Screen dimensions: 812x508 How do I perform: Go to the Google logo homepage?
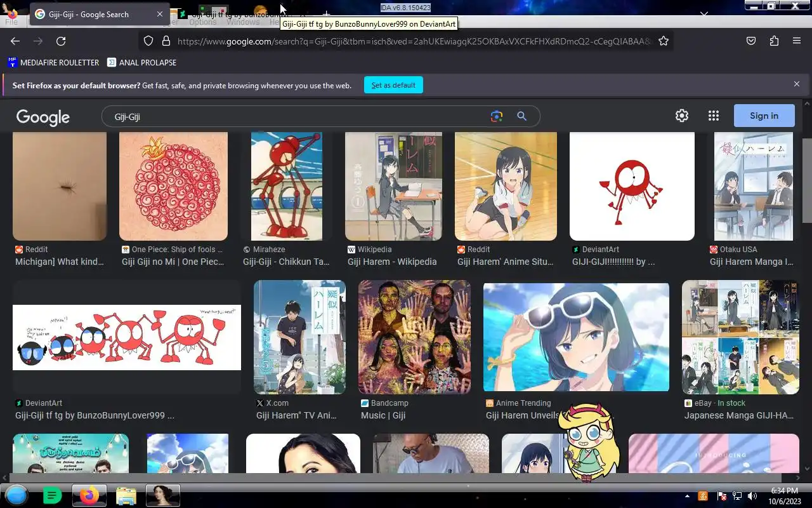(43, 117)
